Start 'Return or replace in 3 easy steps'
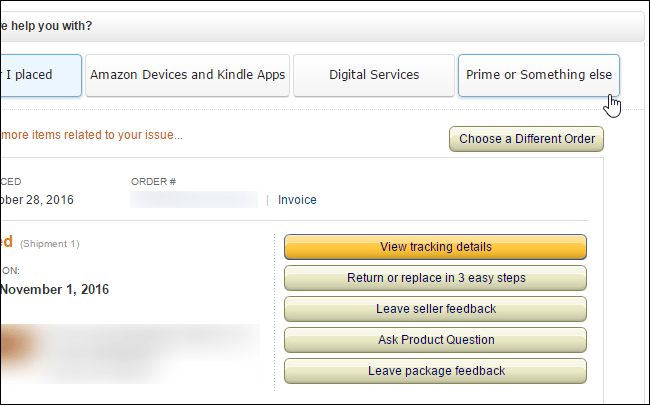 tap(435, 278)
